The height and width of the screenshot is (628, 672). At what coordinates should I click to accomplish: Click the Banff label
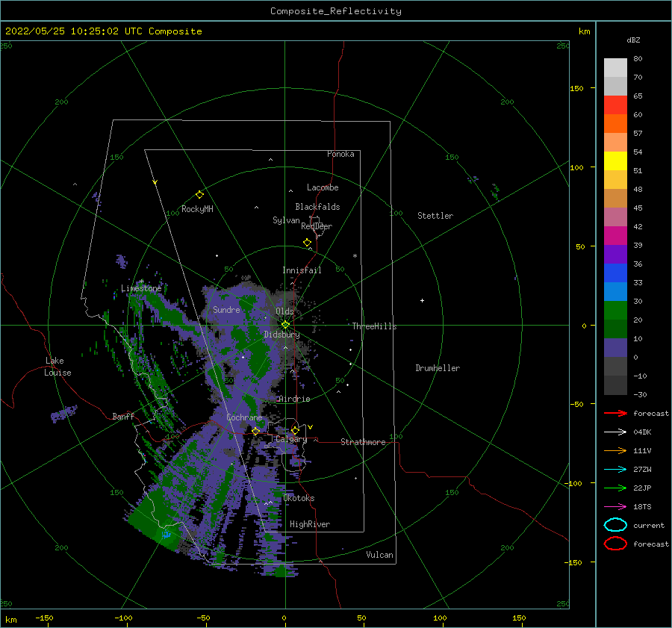(123, 416)
